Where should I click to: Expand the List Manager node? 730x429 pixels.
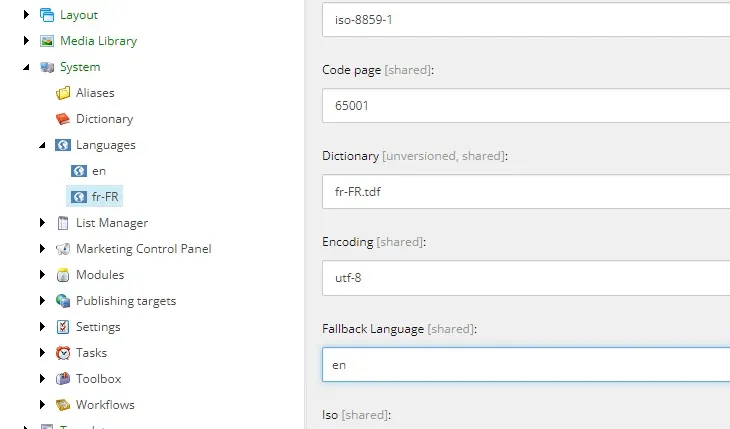42,223
